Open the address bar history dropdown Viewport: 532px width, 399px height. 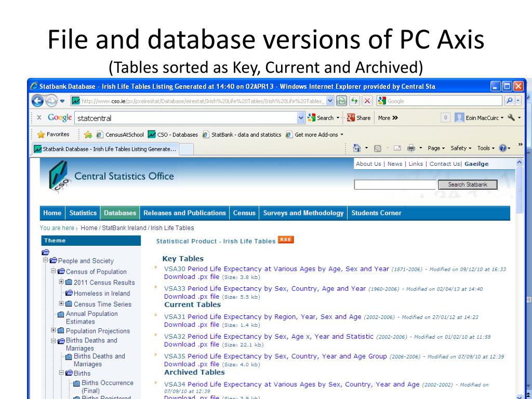tap(330, 101)
